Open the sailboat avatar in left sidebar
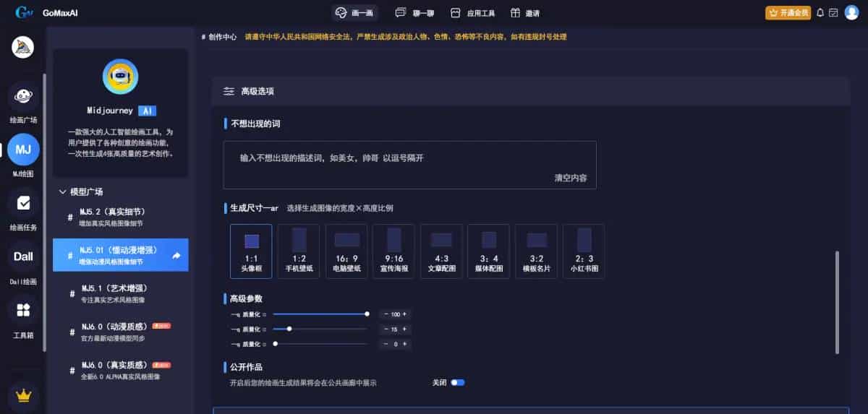 coord(23,48)
